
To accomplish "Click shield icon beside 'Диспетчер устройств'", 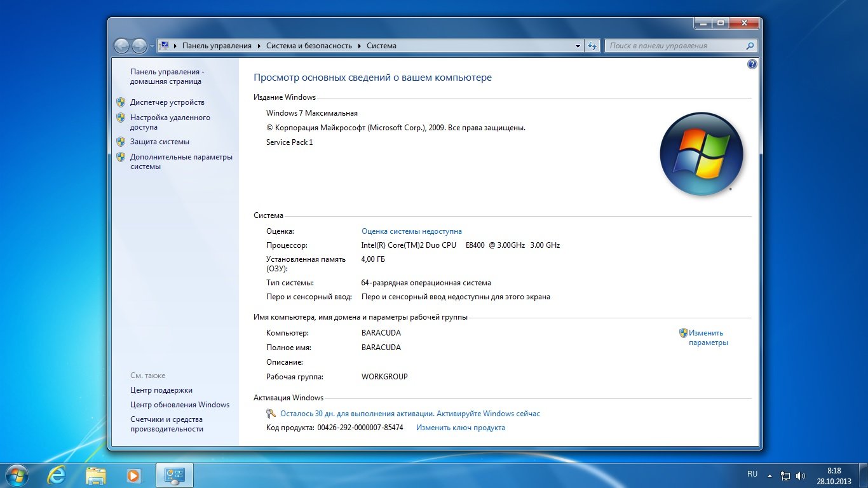I will [x=121, y=102].
